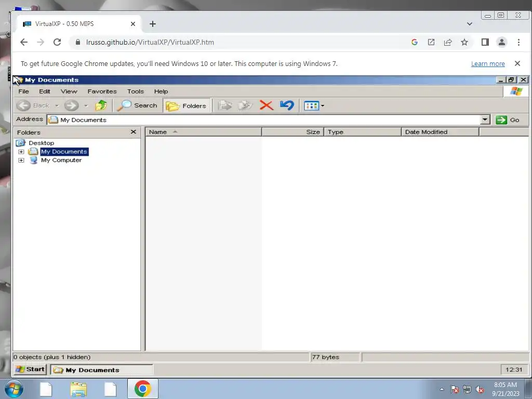Click the muted volume tray icon
Screen dimensions: 532x399
(x=480, y=389)
